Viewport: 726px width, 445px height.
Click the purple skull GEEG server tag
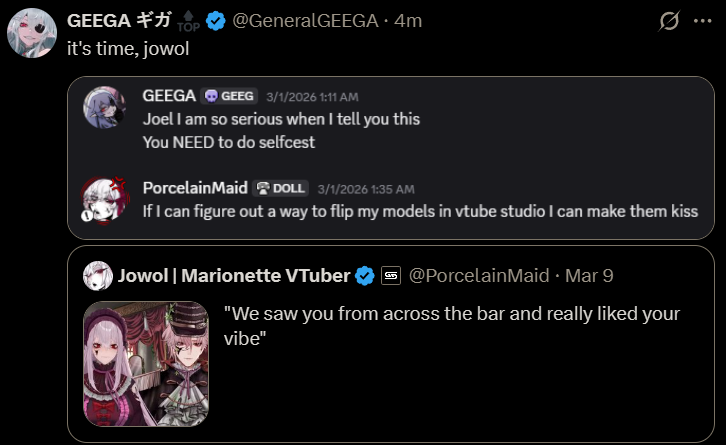229,96
